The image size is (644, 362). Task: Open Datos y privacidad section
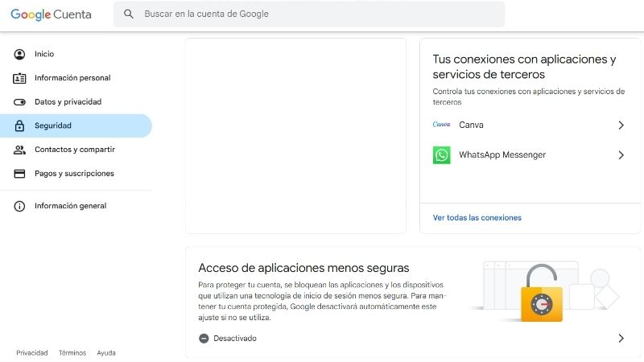click(76, 102)
